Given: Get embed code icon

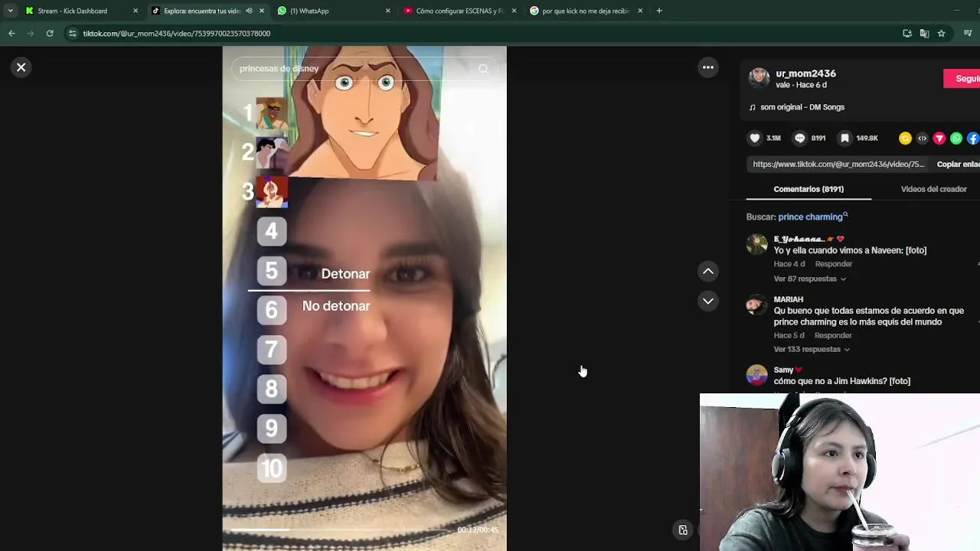Looking at the screenshot, I should point(922,139).
